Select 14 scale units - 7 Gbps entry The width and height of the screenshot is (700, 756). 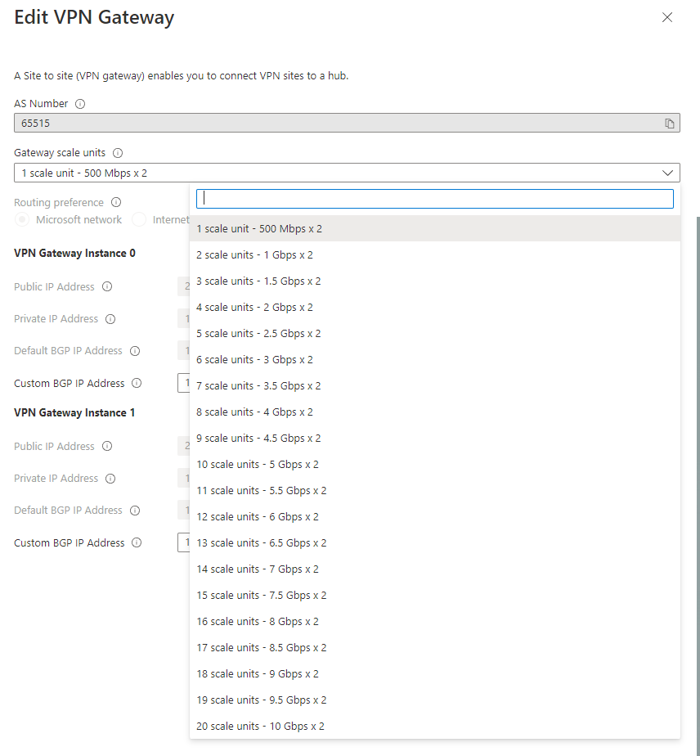pyautogui.click(x=435, y=569)
